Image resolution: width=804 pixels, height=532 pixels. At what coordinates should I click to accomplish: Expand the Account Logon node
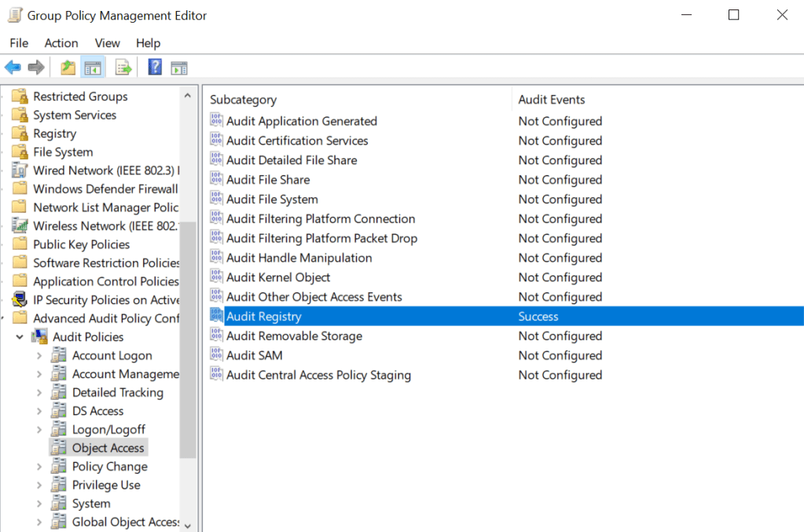click(x=39, y=355)
